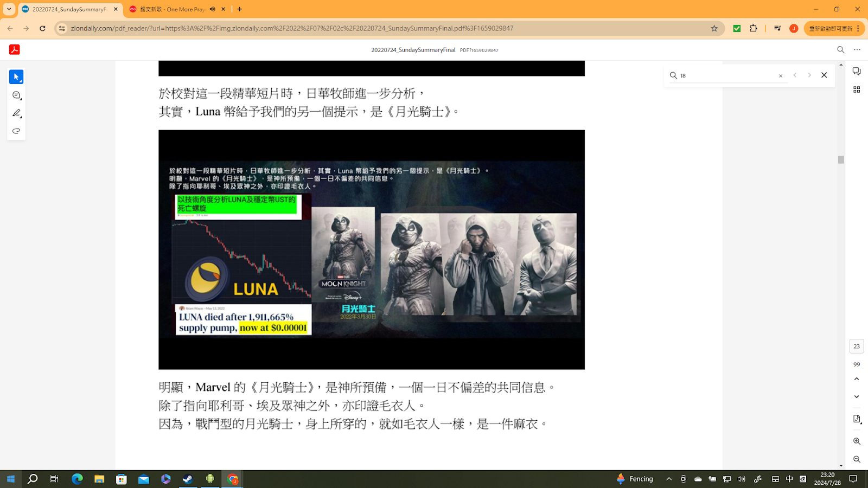Open Steam from taskbar

pyautogui.click(x=188, y=479)
